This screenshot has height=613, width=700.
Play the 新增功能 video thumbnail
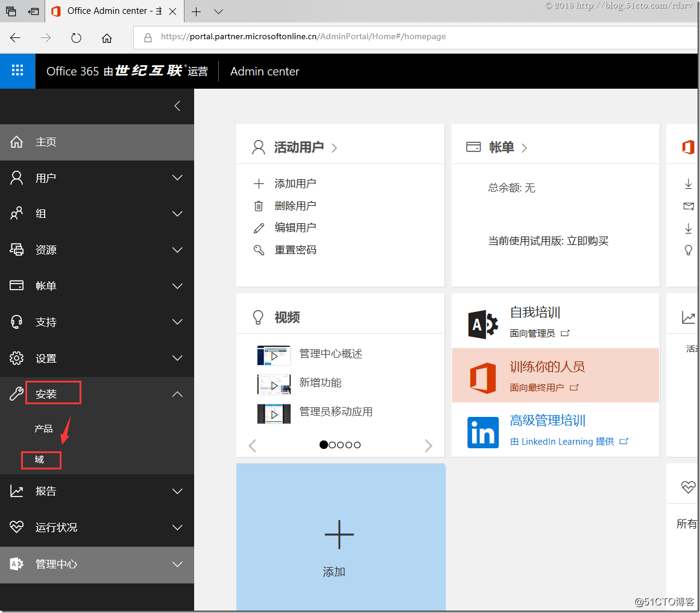point(274,384)
